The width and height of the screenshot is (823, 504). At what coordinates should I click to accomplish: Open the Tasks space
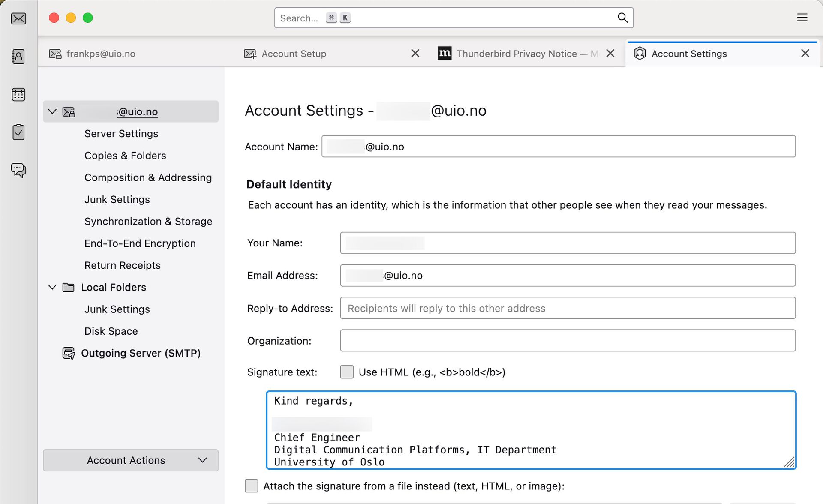tap(18, 132)
